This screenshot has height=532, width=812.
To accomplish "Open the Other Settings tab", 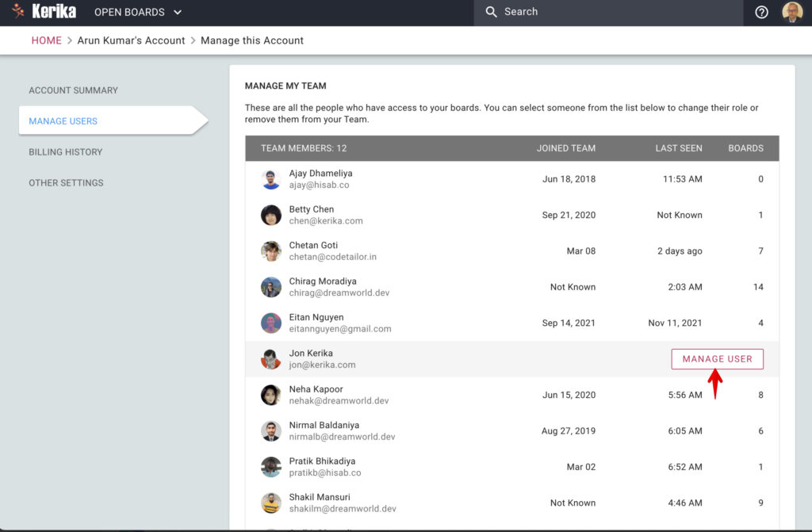I will [x=67, y=183].
